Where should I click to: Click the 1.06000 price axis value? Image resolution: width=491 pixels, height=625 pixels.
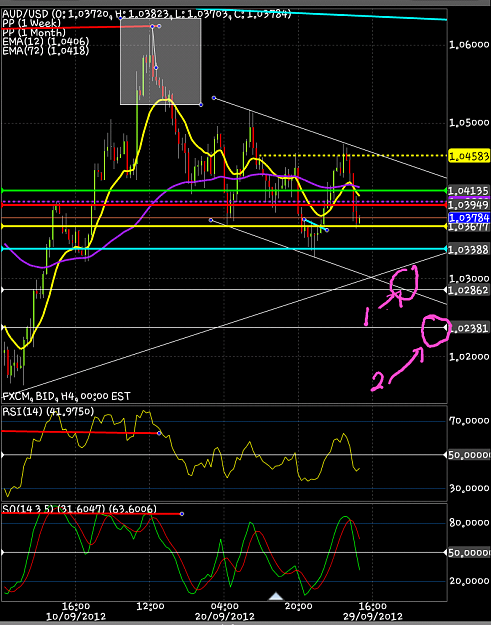pos(469,45)
